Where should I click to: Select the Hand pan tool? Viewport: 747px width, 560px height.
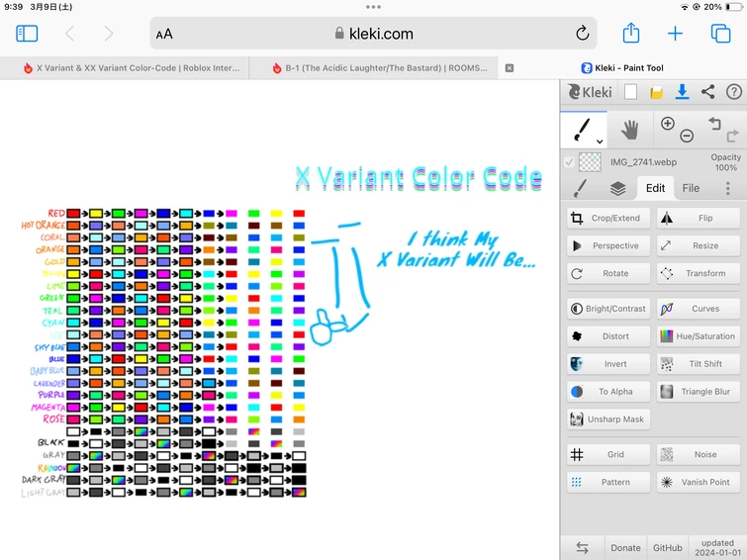coord(630,130)
